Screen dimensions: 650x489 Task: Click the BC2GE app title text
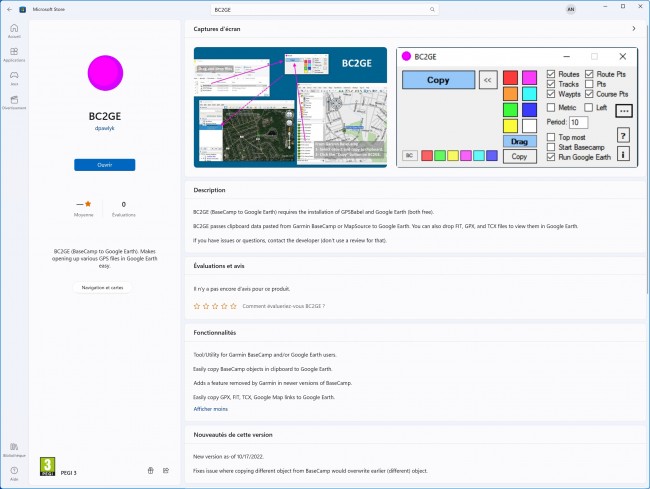point(105,116)
